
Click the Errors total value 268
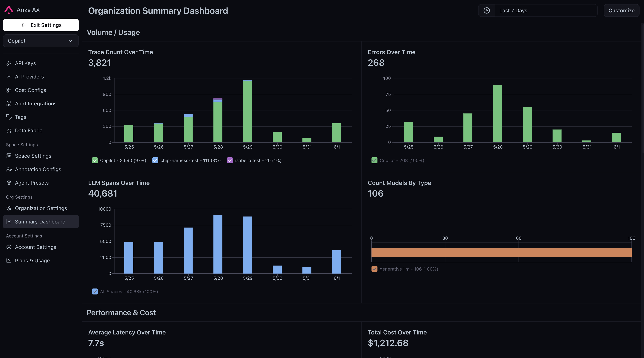pos(376,63)
